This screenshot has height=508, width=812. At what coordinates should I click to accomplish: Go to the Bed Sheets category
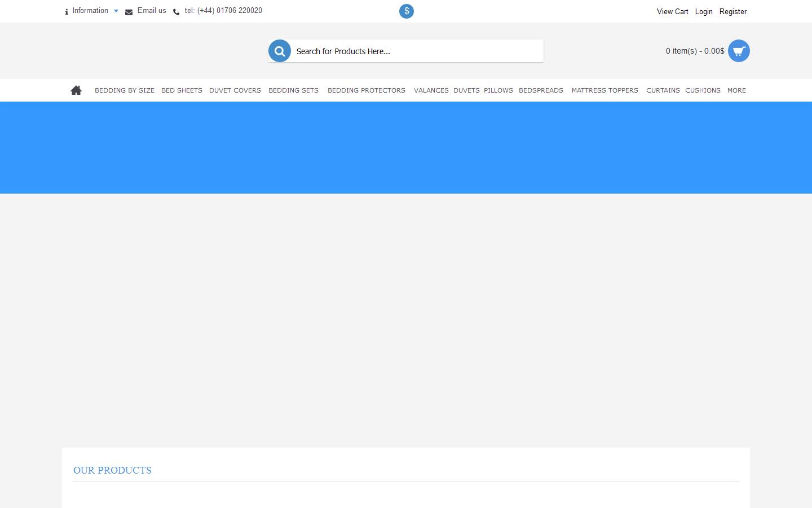(x=182, y=90)
